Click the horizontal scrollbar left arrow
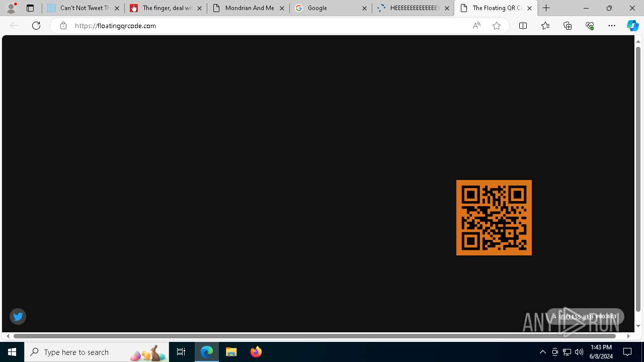The width and height of the screenshot is (644, 362). pos(8,336)
